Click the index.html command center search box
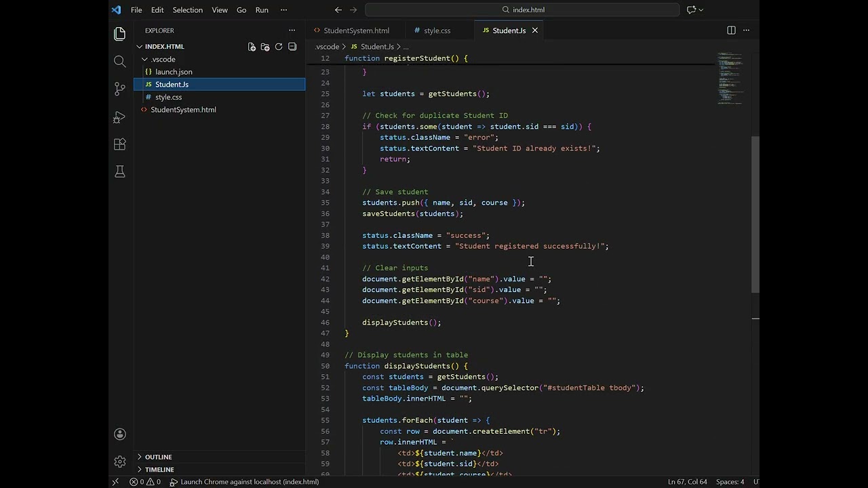The image size is (868, 488). (x=522, y=9)
